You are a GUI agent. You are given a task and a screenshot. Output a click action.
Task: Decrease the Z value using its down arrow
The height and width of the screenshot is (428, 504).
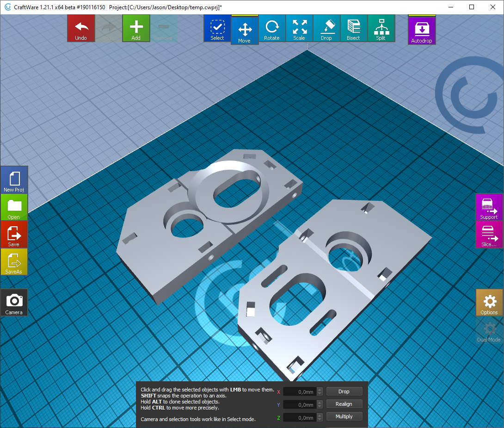(x=319, y=419)
